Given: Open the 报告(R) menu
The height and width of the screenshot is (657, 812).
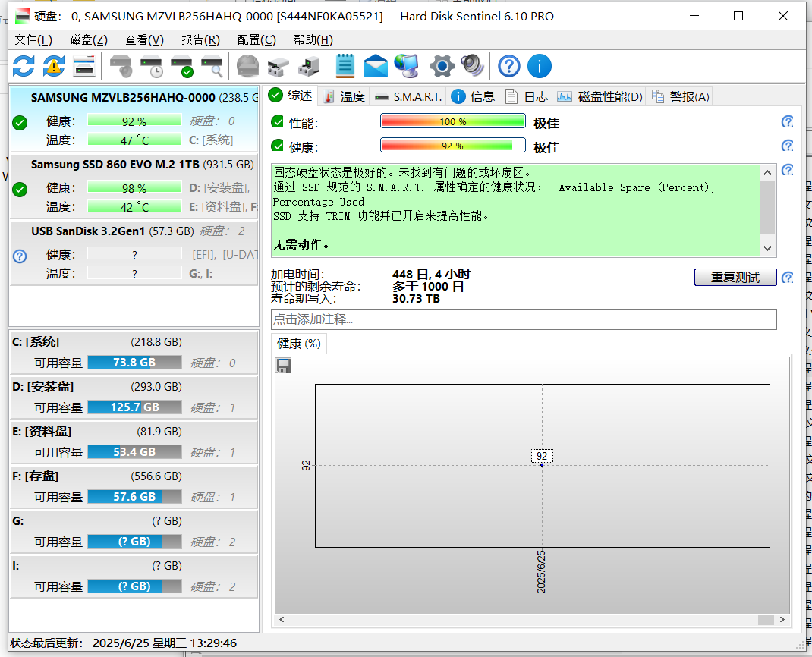Looking at the screenshot, I should click(200, 40).
